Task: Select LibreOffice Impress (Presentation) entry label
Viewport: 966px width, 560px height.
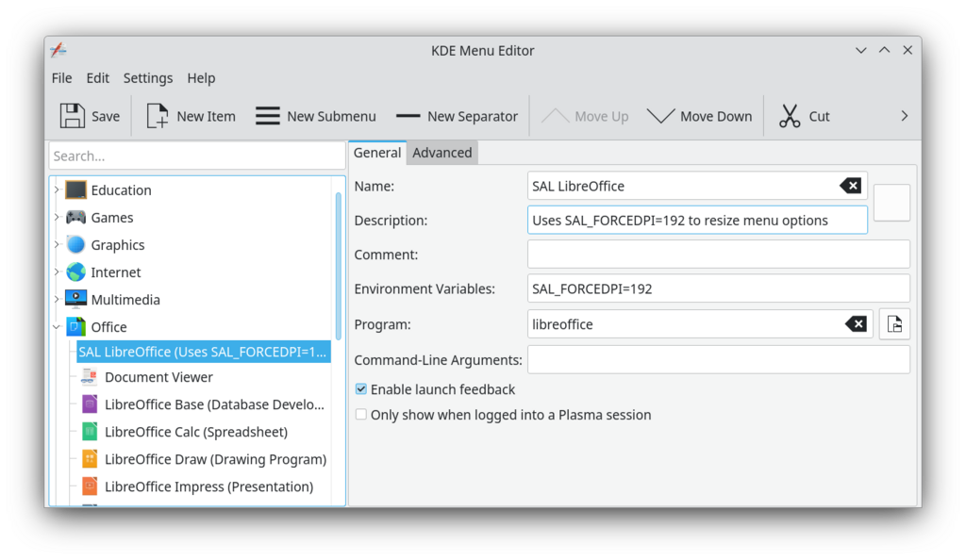Action: (x=208, y=486)
